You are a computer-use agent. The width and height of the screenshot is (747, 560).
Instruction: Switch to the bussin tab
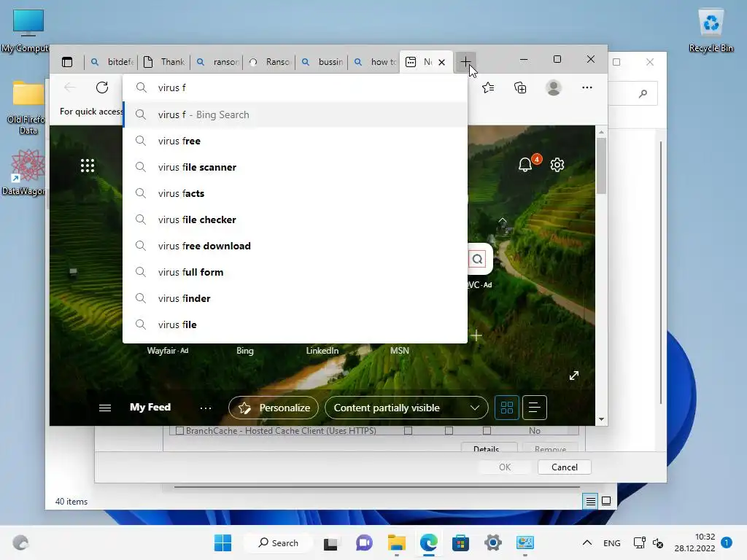click(322, 62)
